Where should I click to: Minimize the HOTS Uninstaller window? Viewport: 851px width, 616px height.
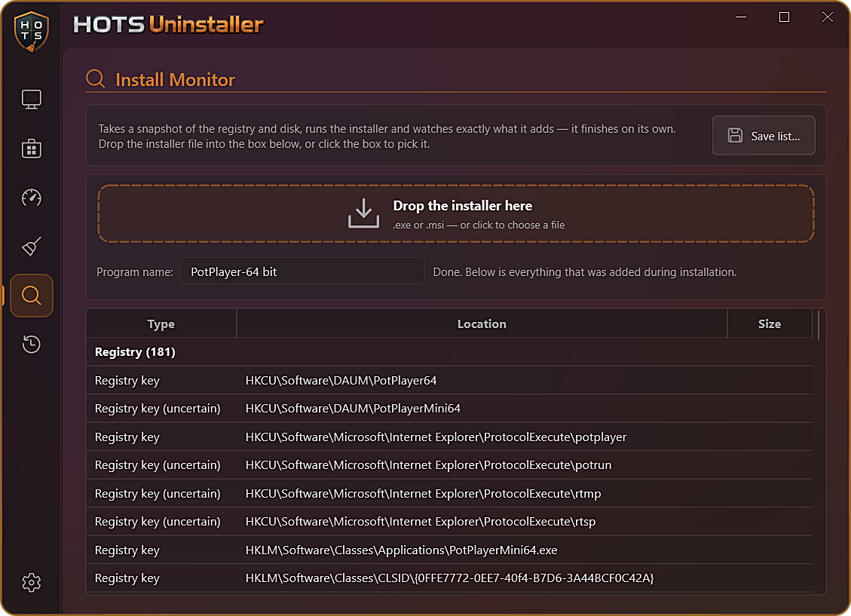point(741,17)
